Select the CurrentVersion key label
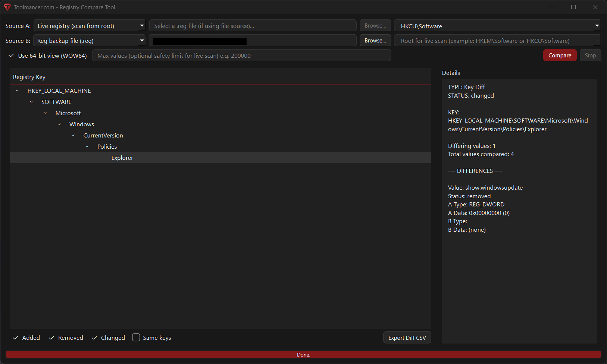 coord(103,135)
